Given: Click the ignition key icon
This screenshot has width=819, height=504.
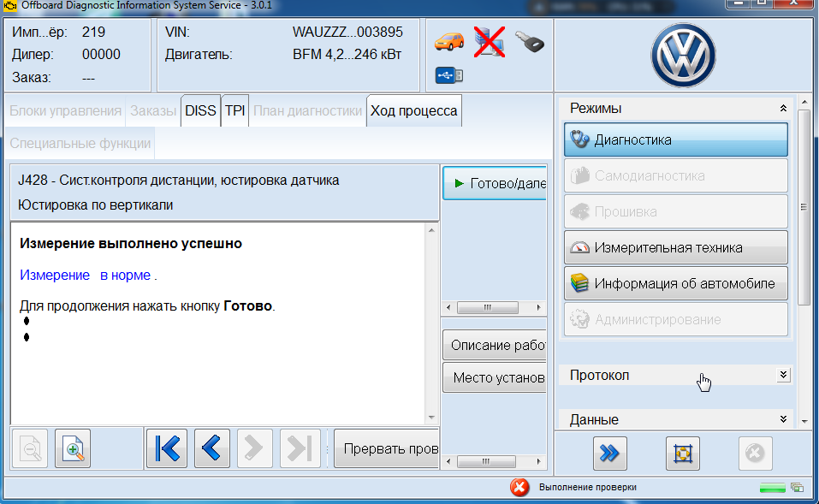Looking at the screenshot, I should (x=529, y=41).
